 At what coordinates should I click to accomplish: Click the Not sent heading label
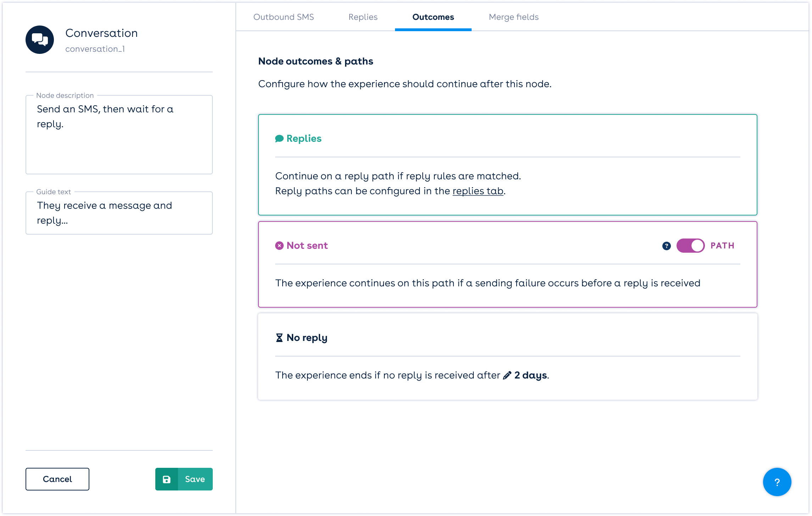click(307, 246)
